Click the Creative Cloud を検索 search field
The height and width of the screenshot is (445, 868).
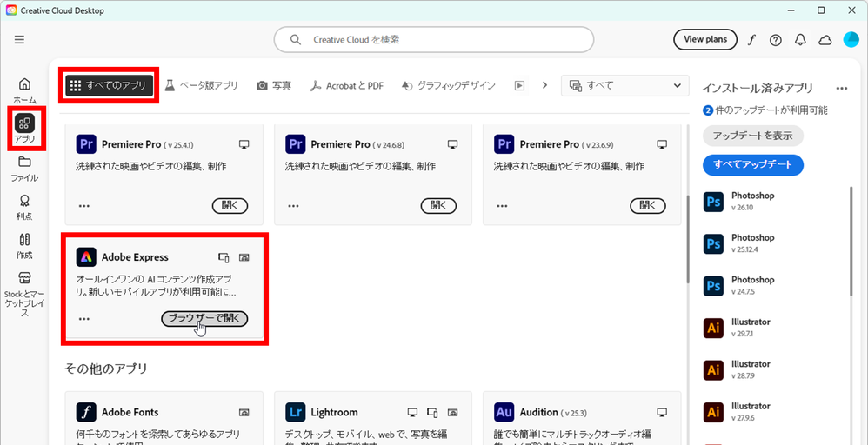pos(433,39)
